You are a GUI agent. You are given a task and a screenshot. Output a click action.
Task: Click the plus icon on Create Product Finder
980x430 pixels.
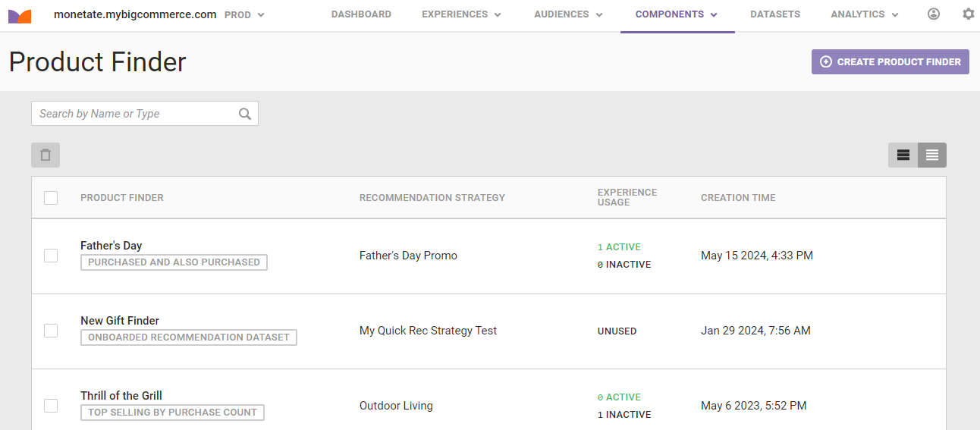tap(826, 62)
